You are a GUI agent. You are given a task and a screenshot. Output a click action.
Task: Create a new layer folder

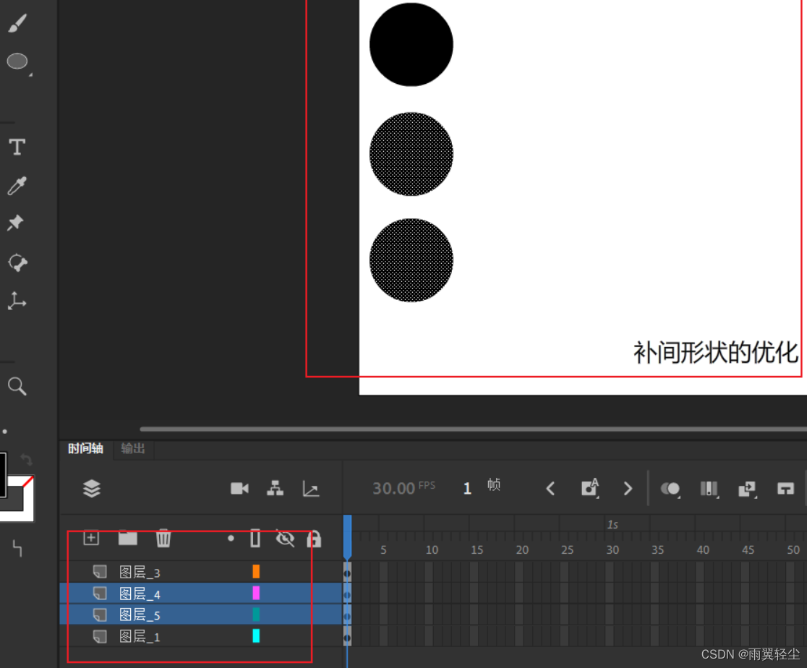pyautogui.click(x=127, y=538)
